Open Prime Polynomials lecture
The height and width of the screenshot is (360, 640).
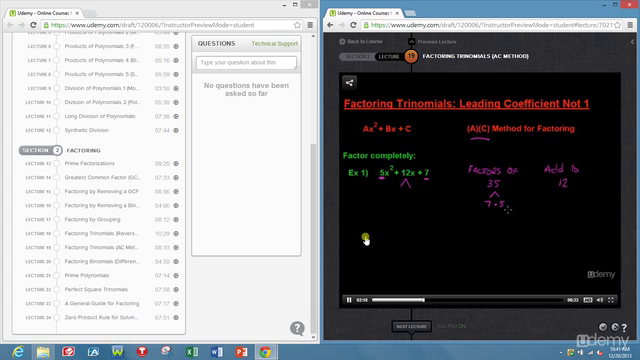coord(87,276)
